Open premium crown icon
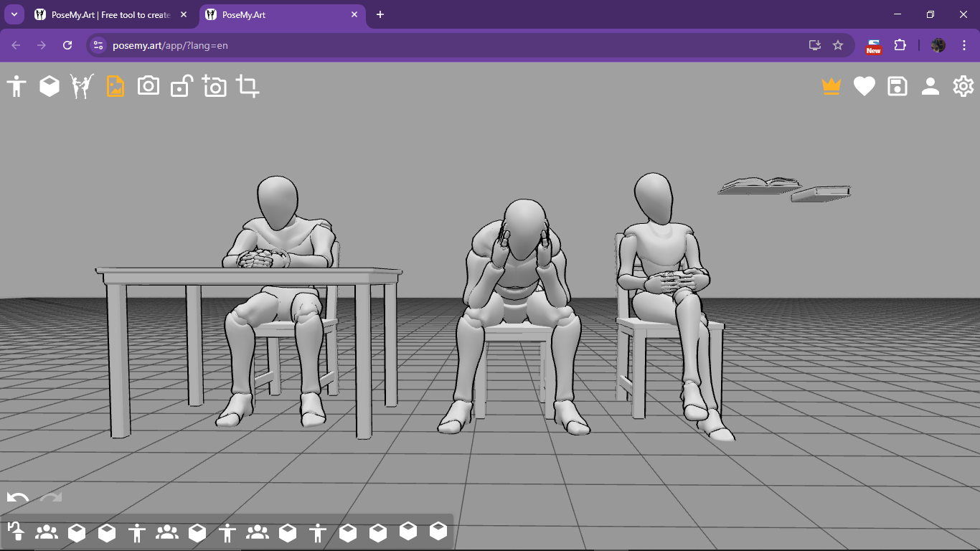This screenshot has height=551, width=980. pos(831,87)
